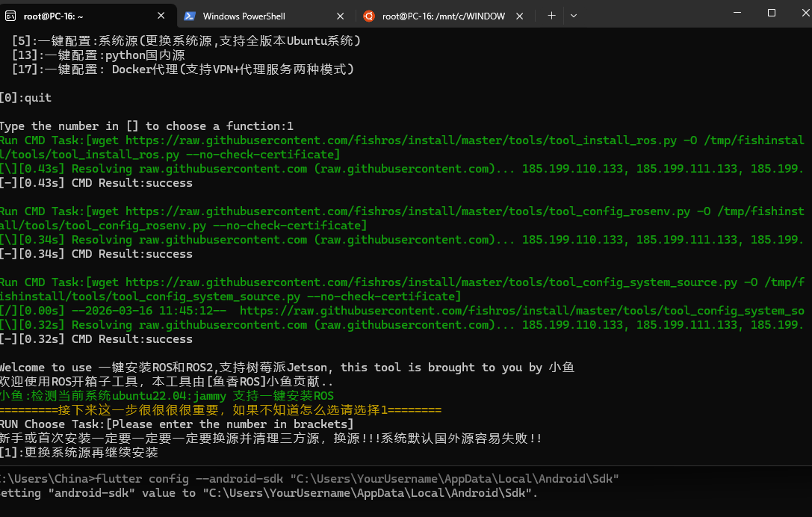812x517 pixels.
Task: Click the 'flutter config --android-sdk' command line
Action: pyautogui.click(x=310, y=479)
